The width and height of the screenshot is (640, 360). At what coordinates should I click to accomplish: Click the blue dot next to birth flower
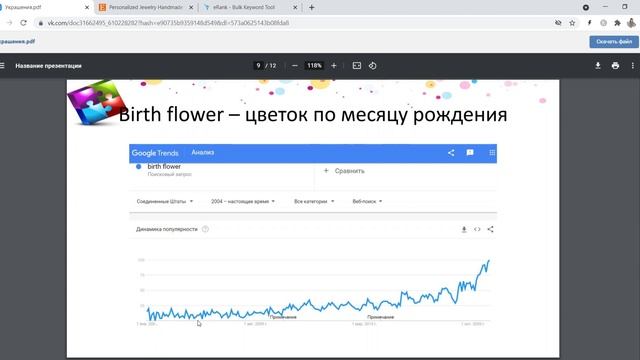click(x=139, y=167)
